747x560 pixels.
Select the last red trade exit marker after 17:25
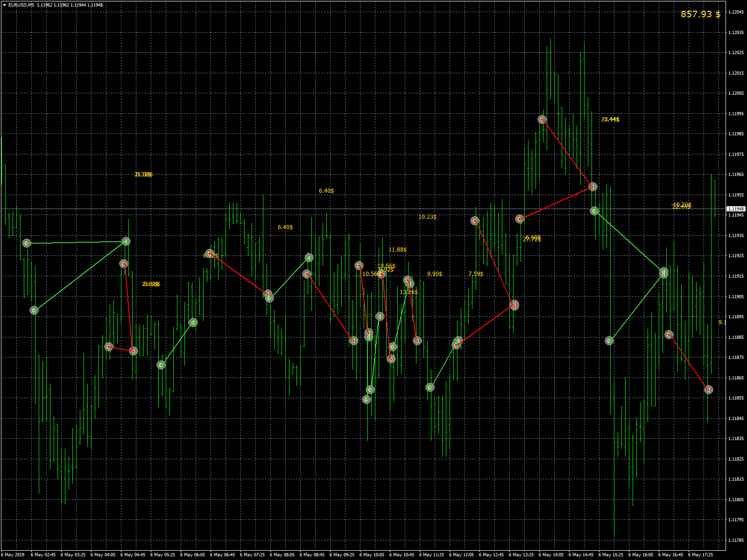point(709,390)
